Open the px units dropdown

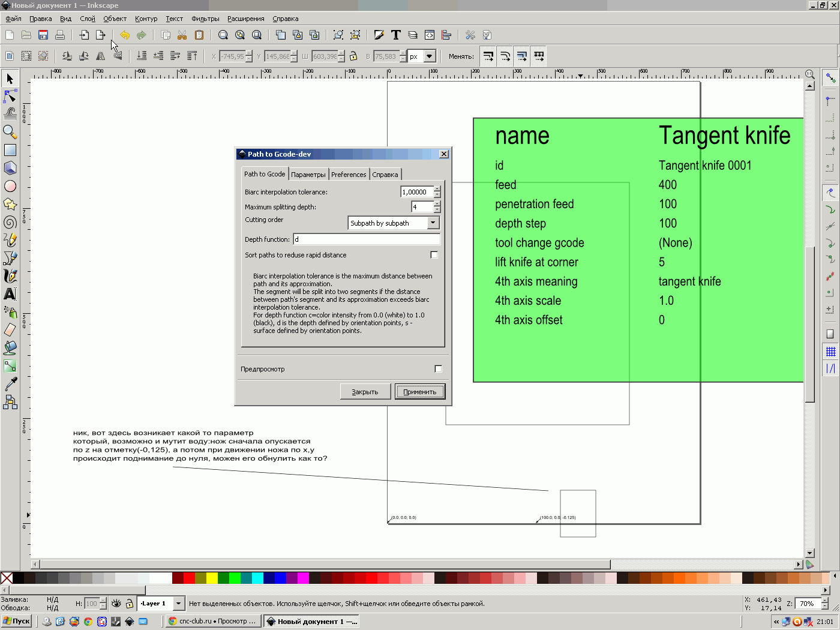click(430, 56)
